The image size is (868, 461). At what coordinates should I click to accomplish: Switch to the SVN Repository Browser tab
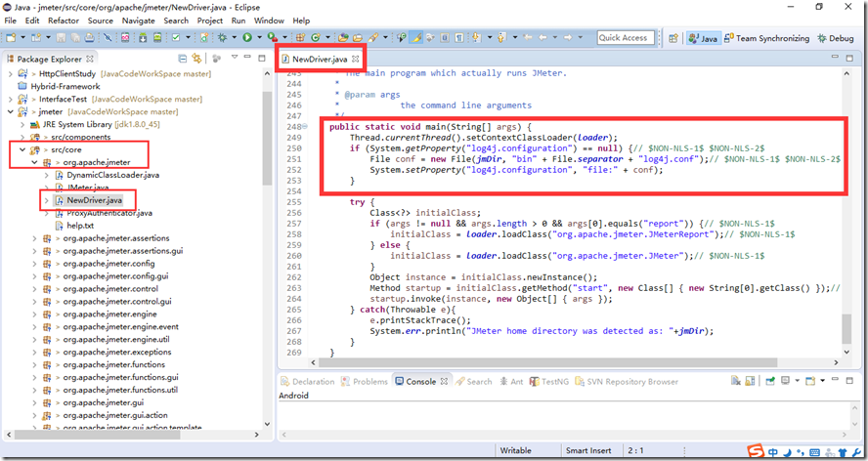627,381
